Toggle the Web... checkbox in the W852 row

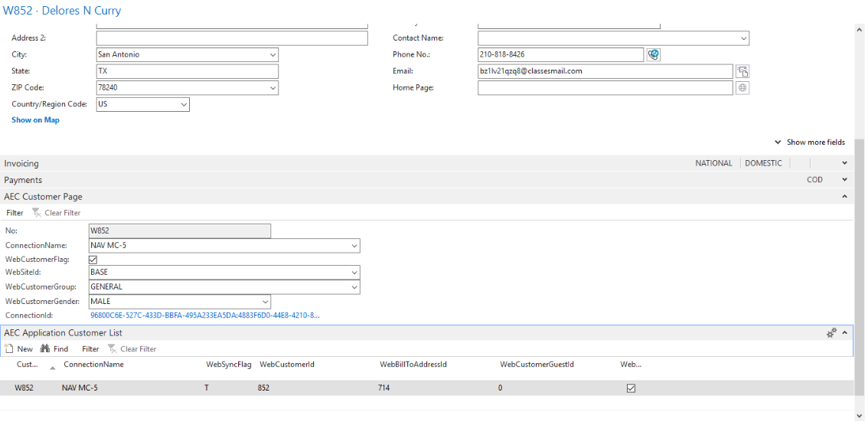pos(631,388)
